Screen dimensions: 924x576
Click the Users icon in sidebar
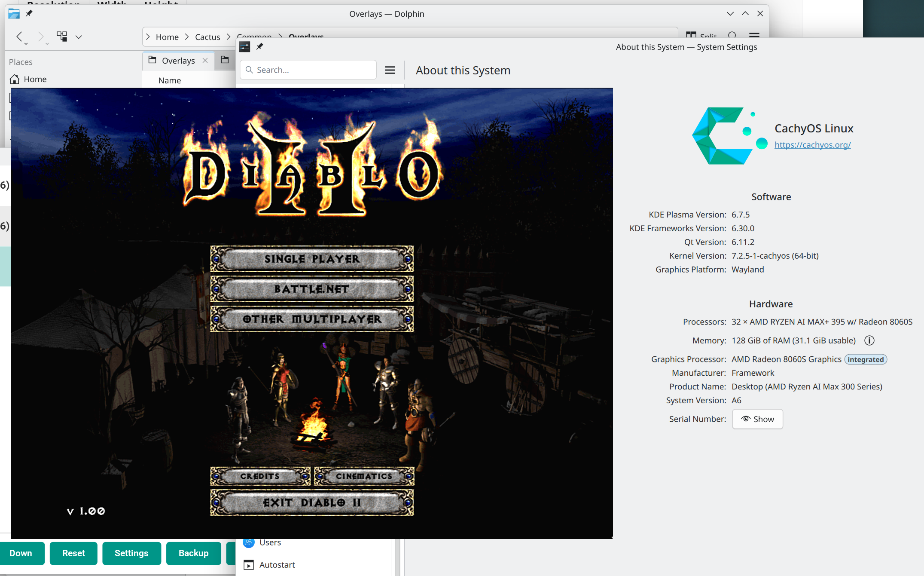pyautogui.click(x=249, y=542)
